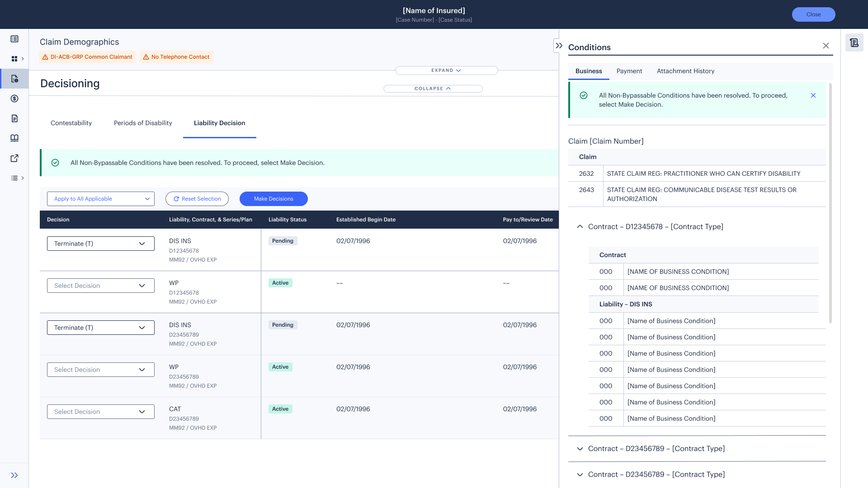Open the conditions list icon on right rail
The image size is (868, 488).
(854, 43)
